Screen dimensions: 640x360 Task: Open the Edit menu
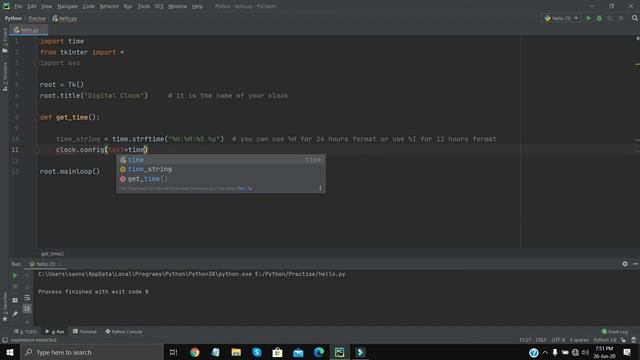[32, 7]
